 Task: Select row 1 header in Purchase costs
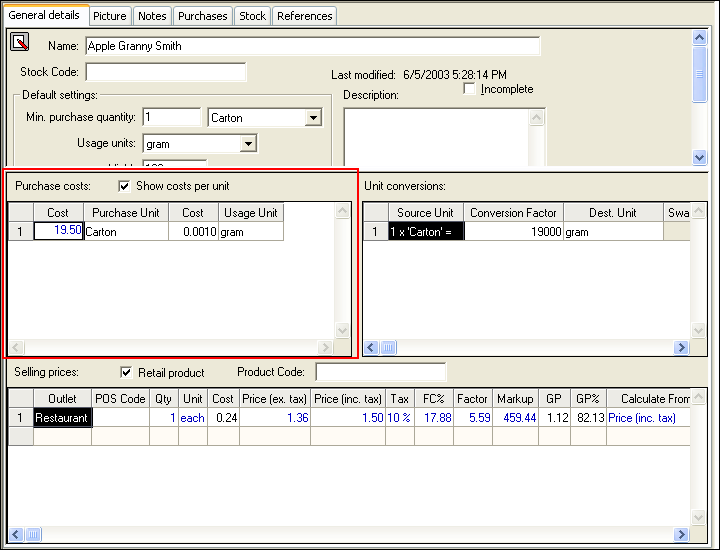[21, 231]
